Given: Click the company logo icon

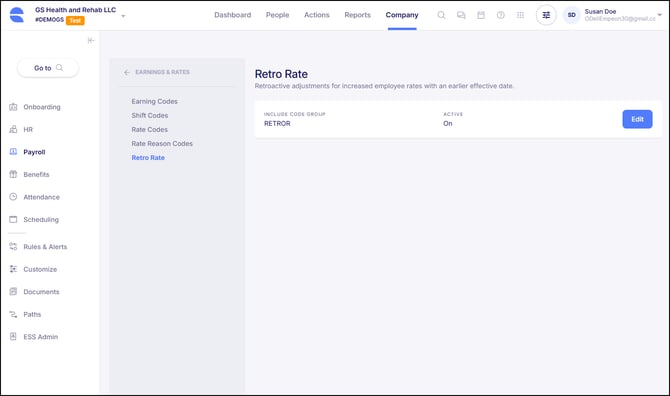Looking at the screenshot, I should pos(17,15).
